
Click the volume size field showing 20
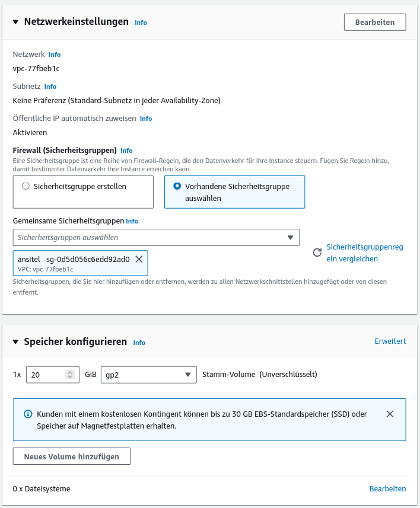click(x=46, y=375)
